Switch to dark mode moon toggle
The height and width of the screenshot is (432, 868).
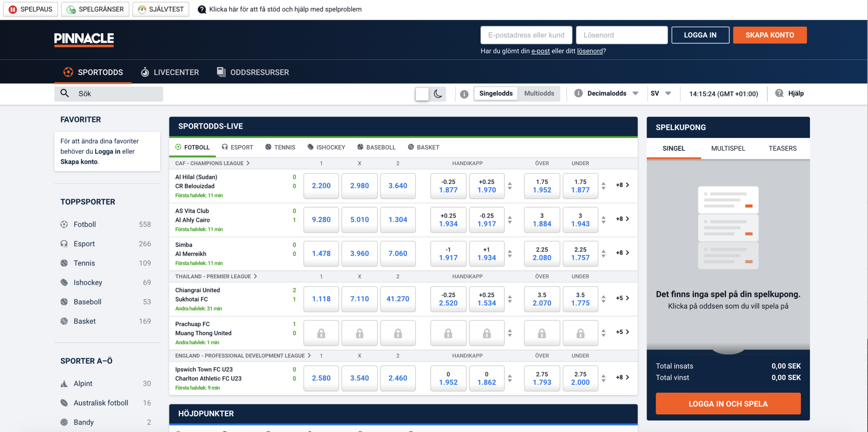pyautogui.click(x=438, y=94)
